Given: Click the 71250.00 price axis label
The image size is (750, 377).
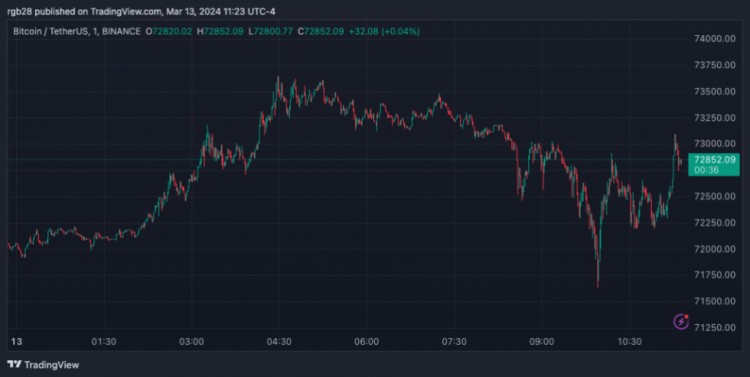Looking at the screenshot, I should [x=715, y=327].
